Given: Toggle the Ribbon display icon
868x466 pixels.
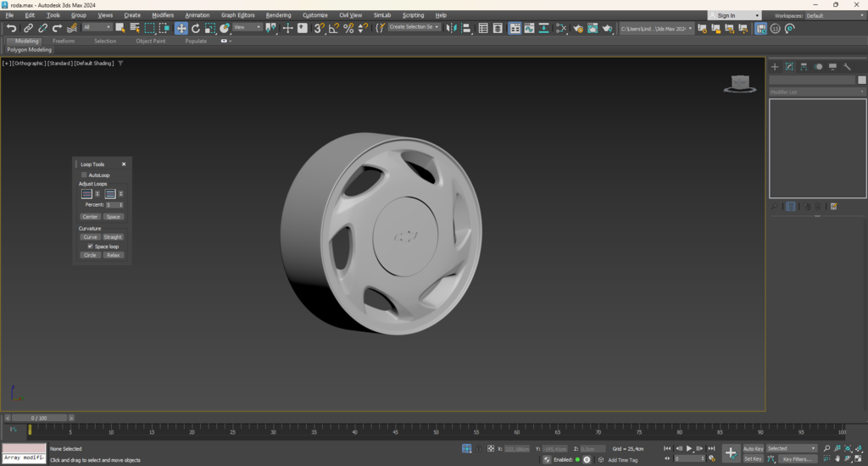Looking at the screenshot, I should click(x=515, y=28).
